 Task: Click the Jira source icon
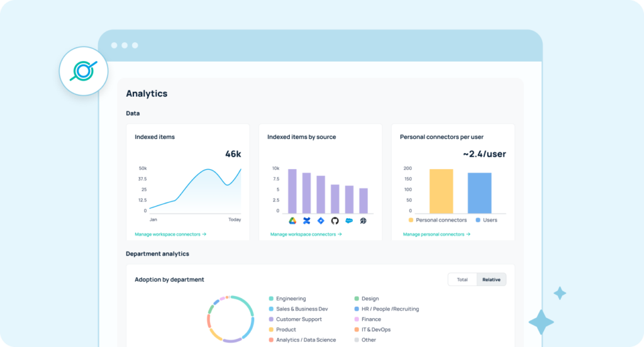coord(321,221)
